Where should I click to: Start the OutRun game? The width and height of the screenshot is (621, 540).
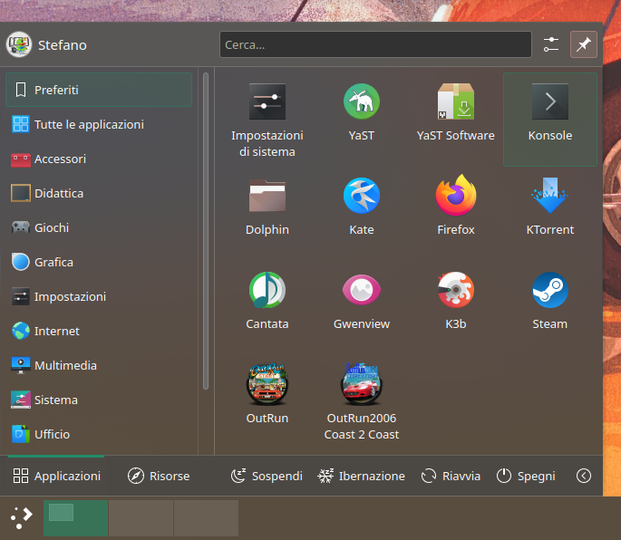pos(267,395)
